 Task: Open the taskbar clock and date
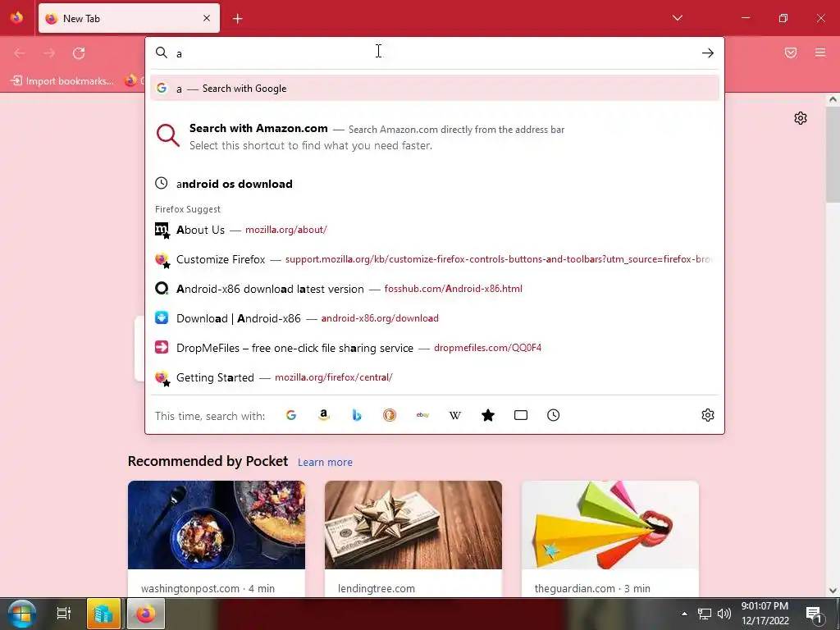[765, 614]
